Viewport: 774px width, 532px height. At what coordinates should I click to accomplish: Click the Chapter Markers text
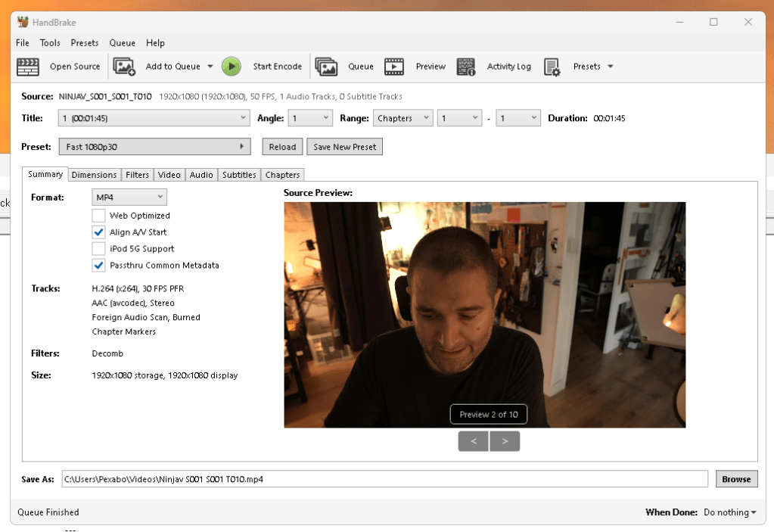click(x=124, y=331)
